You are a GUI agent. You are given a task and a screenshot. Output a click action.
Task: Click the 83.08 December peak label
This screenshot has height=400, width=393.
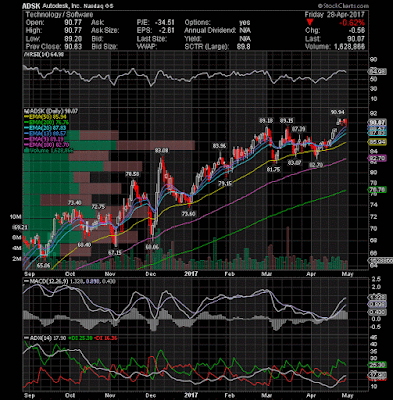click(162, 150)
